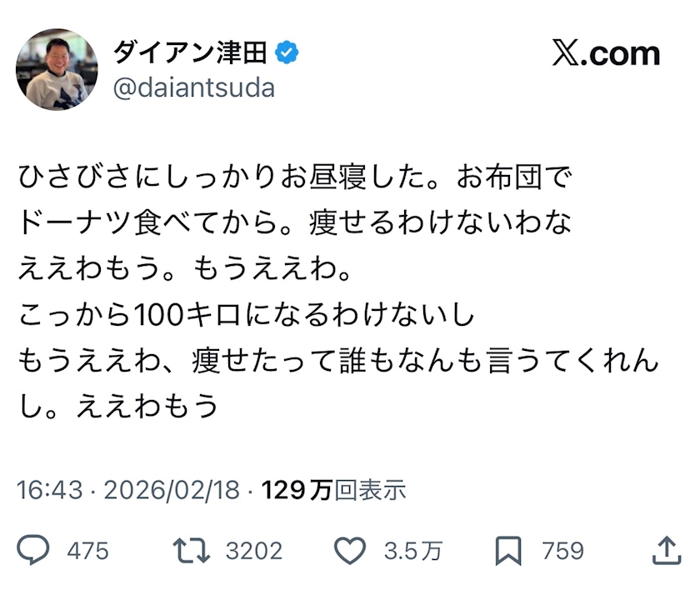Click the 3202 reposts count
700x605 pixels.
(254, 551)
